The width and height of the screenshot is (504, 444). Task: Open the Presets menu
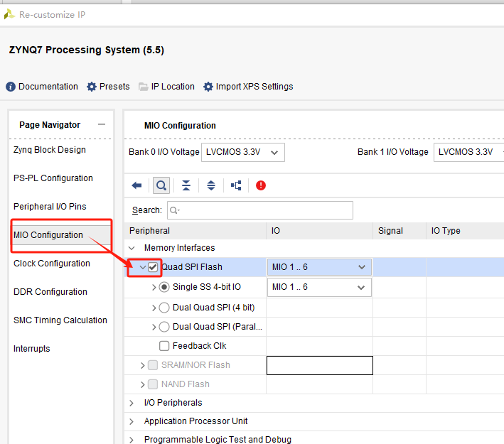(x=114, y=87)
